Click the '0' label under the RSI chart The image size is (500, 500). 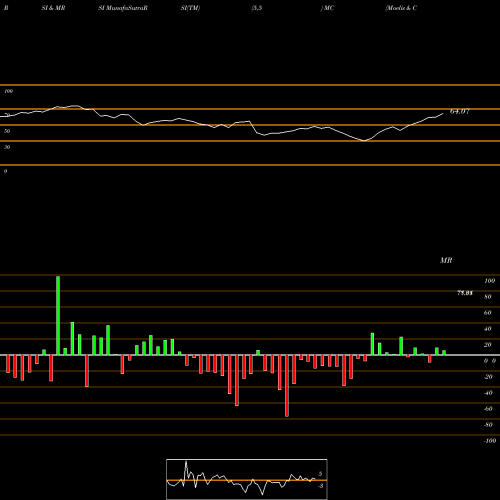pyautogui.click(x=5, y=171)
